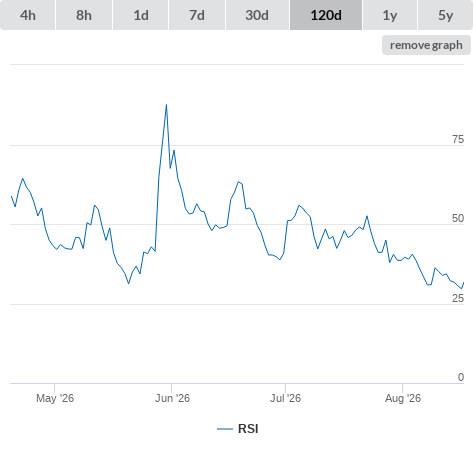The width and height of the screenshot is (474, 455).
Task: Click the active 120d tab
Action: (326, 15)
